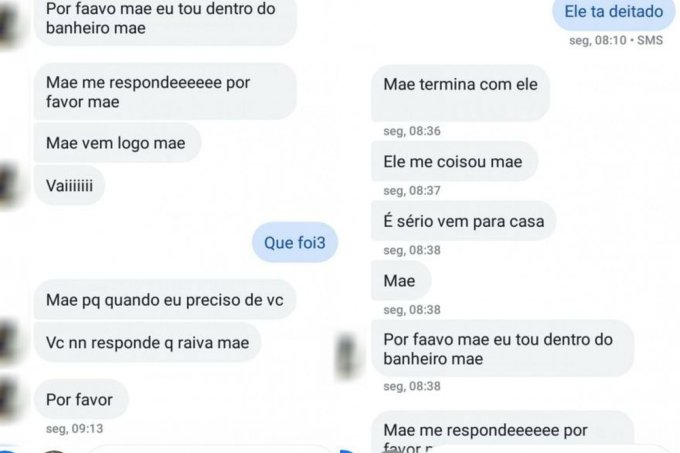
Task: Tap the 'seg, 09:13' timestamp label
Action: [x=75, y=429]
